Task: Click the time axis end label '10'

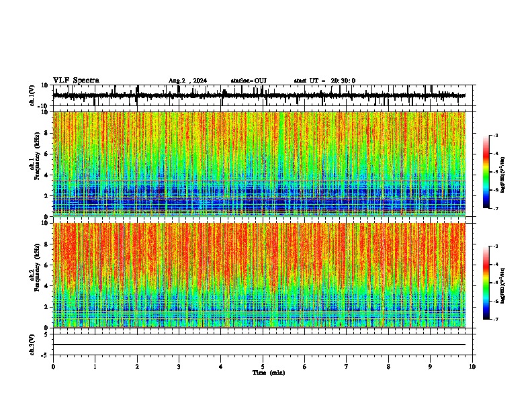Action: [472, 367]
